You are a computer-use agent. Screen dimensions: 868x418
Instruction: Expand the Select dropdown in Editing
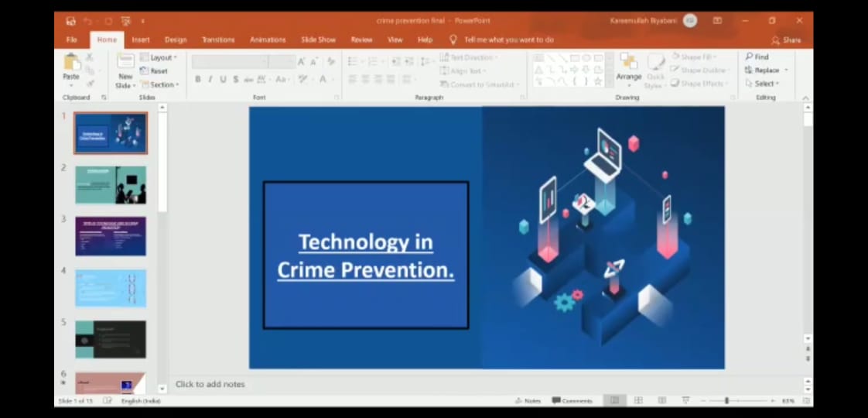coord(762,84)
